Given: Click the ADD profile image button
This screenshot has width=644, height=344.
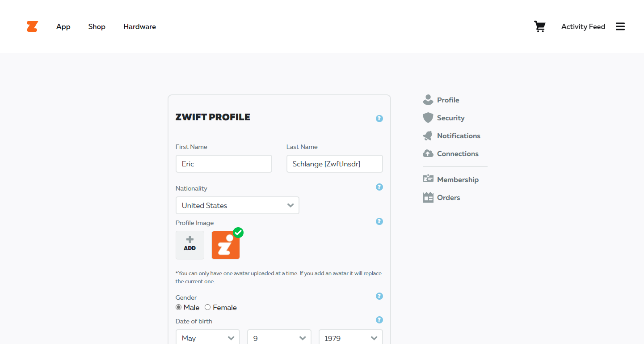Looking at the screenshot, I should [190, 245].
